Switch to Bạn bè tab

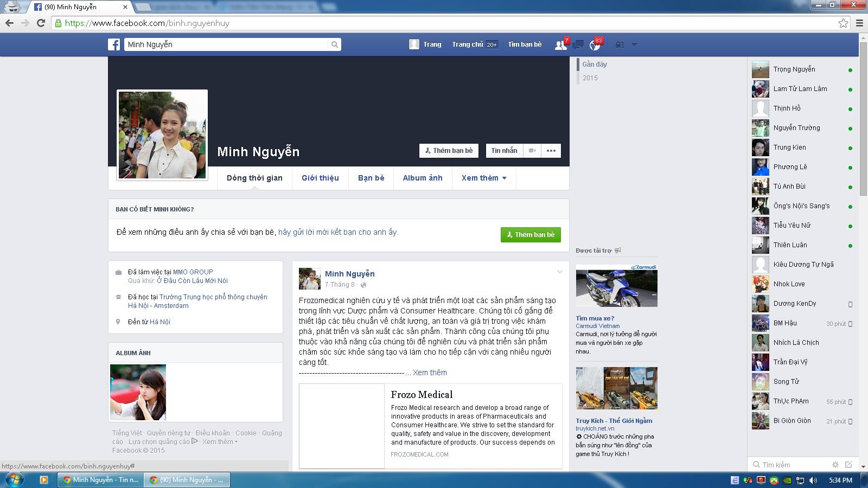click(x=371, y=178)
